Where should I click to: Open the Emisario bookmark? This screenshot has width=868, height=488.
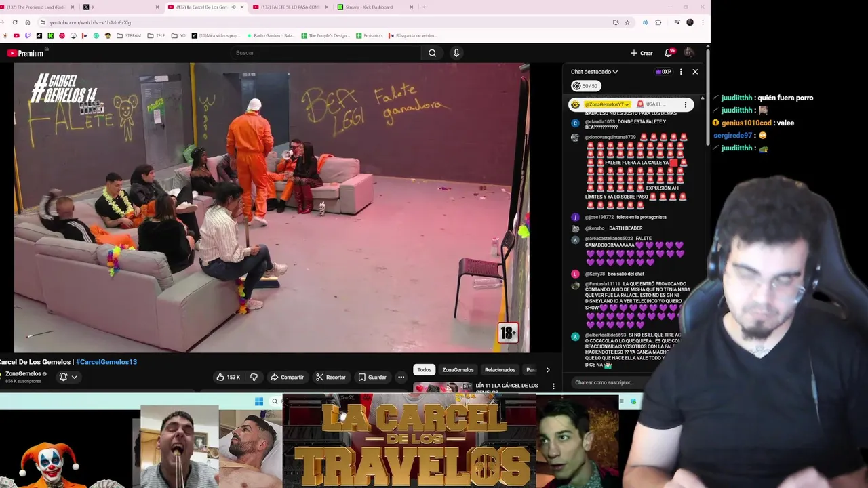(369, 35)
